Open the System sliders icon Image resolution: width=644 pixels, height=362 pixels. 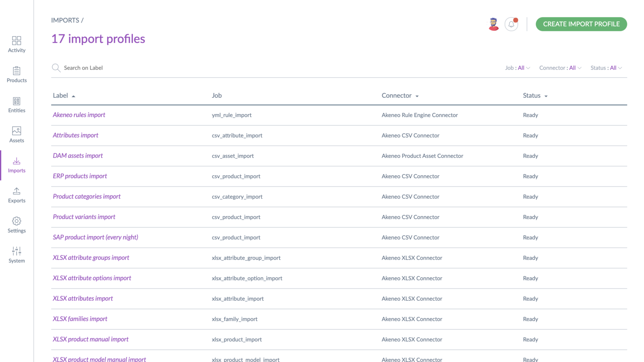tap(17, 251)
